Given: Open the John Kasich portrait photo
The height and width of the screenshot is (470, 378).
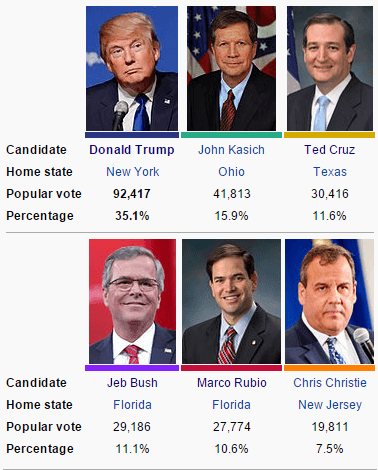Looking at the screenshot, I should [231, 68].
